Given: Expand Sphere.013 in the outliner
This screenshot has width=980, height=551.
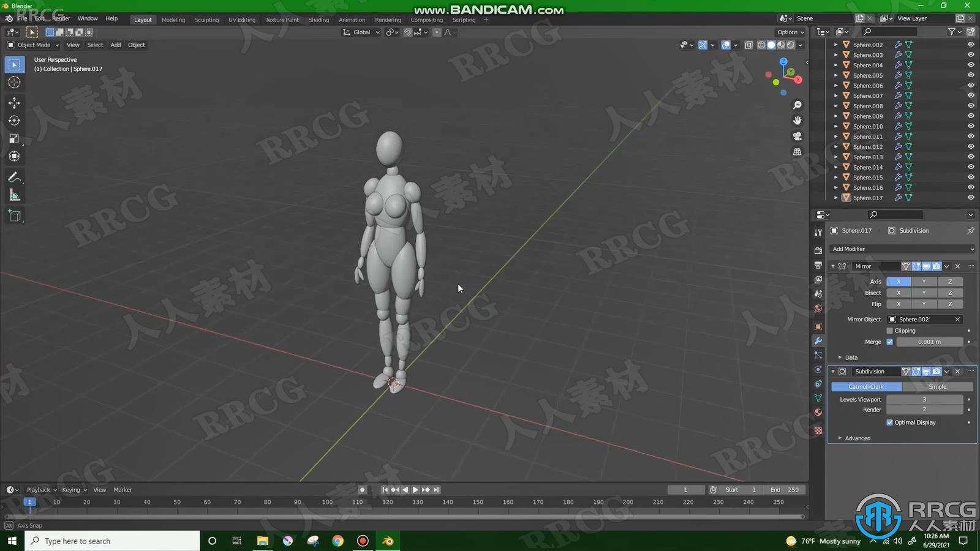Looking at the screenshot, I should (x=835, y=157).
